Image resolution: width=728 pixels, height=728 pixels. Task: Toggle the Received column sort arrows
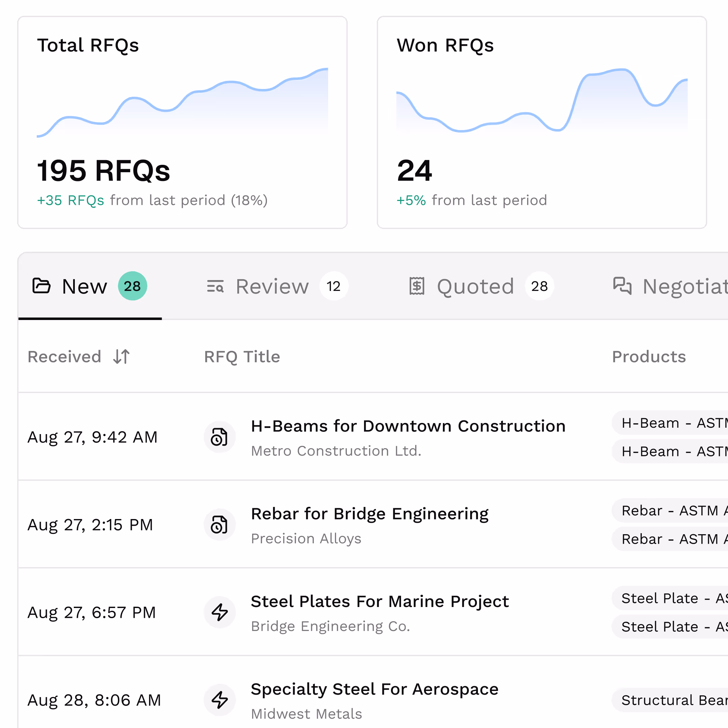pos(121,357)
